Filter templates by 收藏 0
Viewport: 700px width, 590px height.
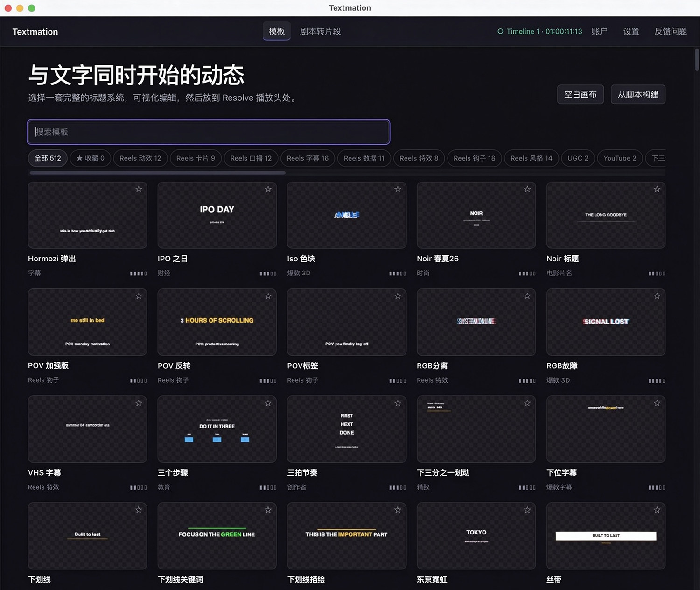coord(91,158)
